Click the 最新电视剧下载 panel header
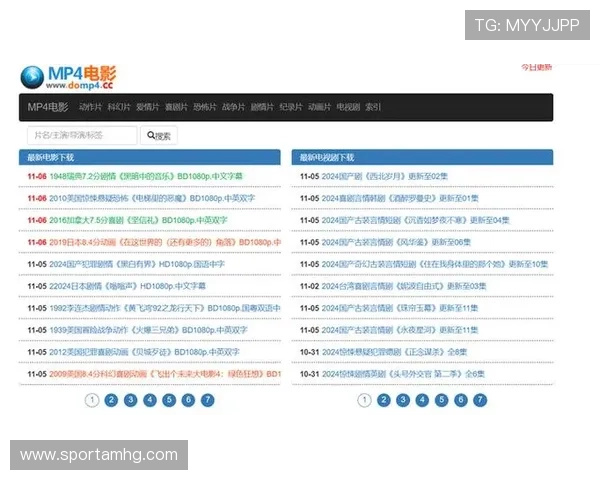The image size is (600, 480). tap(422, 157)
